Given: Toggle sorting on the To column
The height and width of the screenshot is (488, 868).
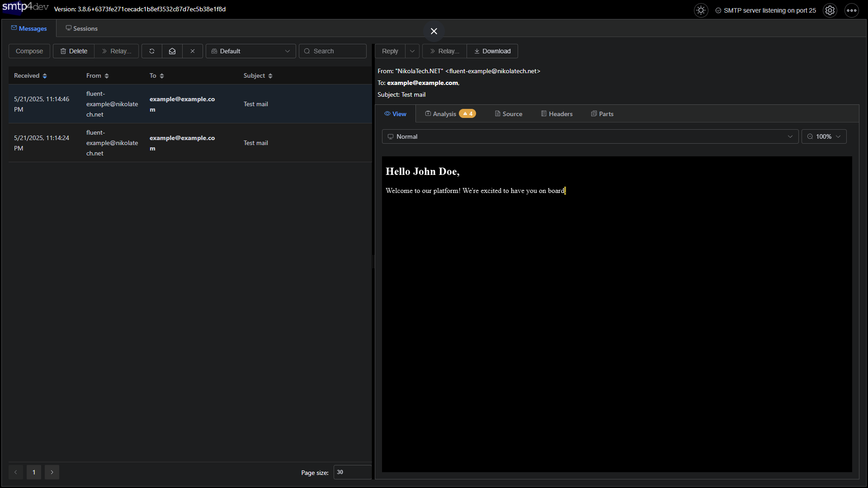Looking at the screenshot, I should (162, 75).
